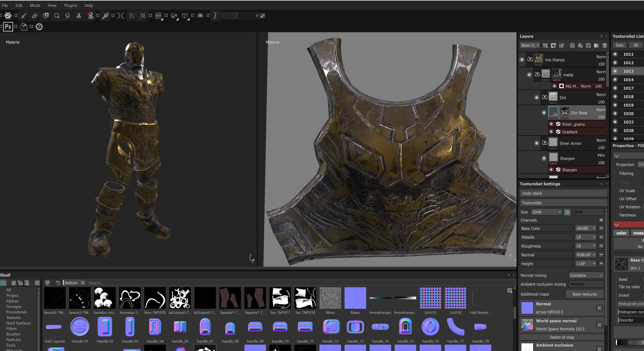Select the Paint brush tool
Viewport: 644px width, 351px height.
(x=24, y=16)
